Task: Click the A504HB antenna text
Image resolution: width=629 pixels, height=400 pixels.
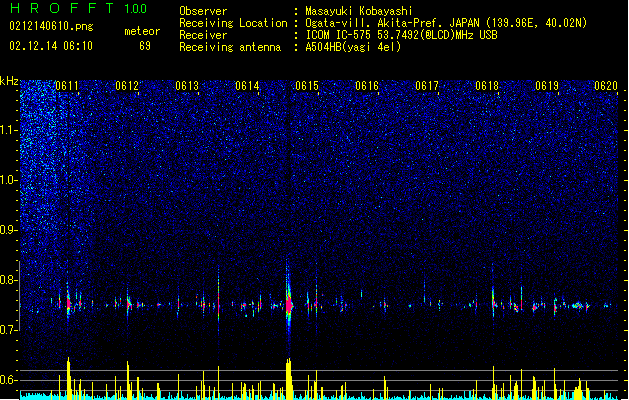Action: coord(353,47)
